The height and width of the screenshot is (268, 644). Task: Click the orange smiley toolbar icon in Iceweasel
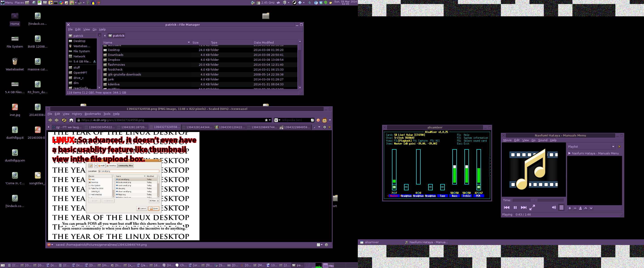tap(318, 120)
